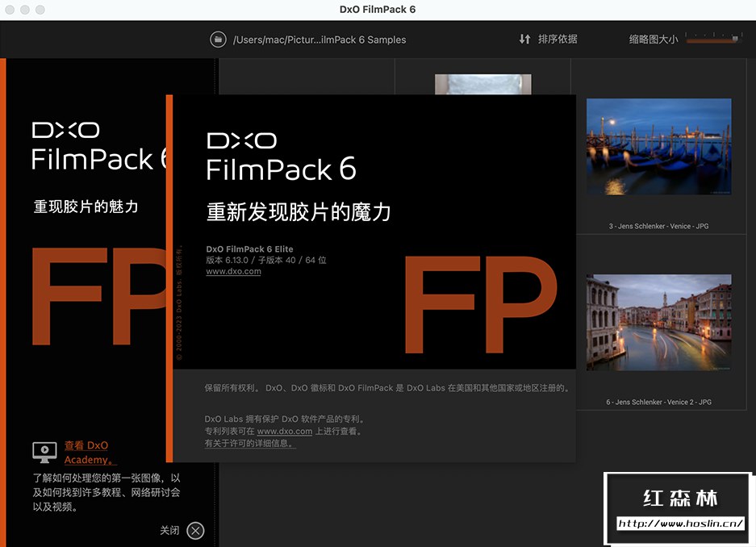
Task: Click the samples folder path text
Action: click(x=320, y=40)
